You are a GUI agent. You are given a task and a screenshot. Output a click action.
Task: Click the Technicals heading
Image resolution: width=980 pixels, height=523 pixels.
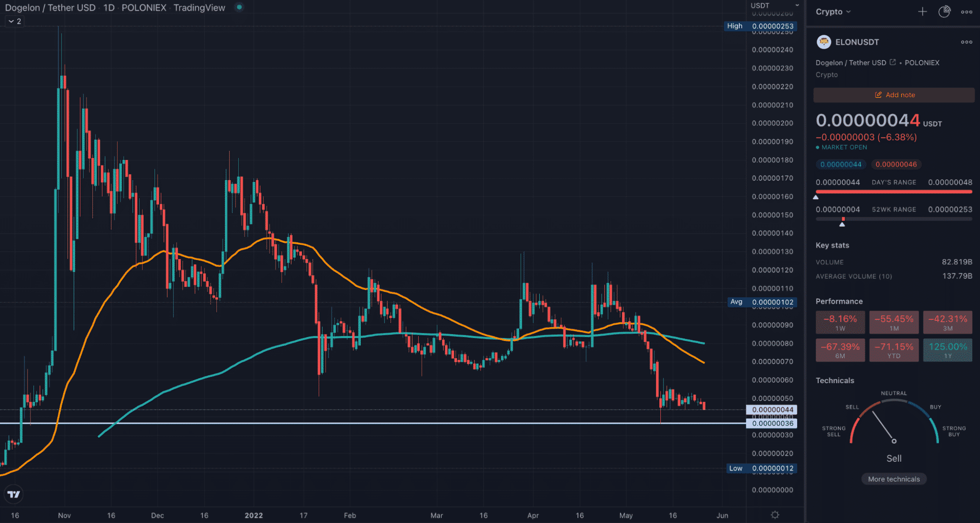click(834, 380)
